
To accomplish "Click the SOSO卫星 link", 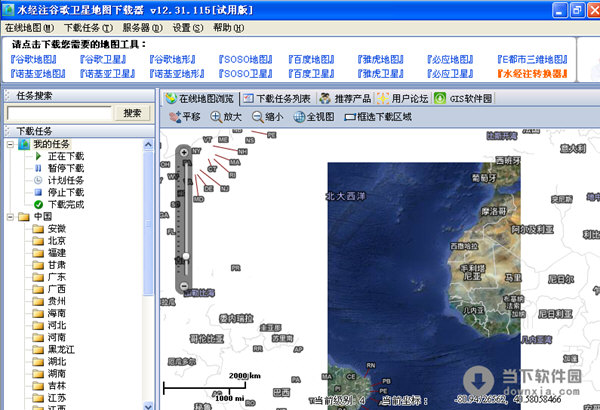I will pyautogui.click(x=246, y=74).
